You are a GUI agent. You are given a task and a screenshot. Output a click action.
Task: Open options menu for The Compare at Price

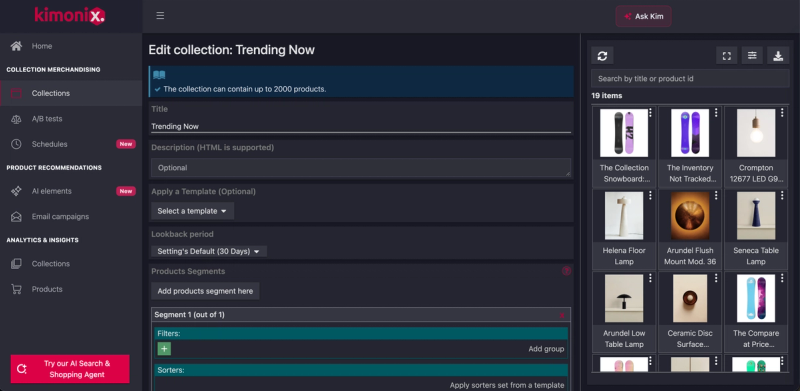point(782,278)
